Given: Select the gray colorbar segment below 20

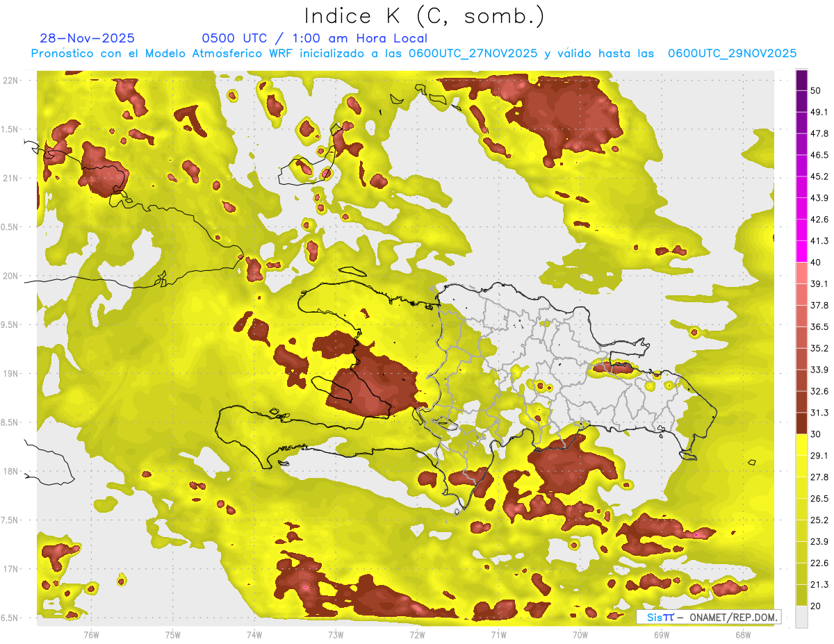Looking at the screenshot, I should [801, 617].
